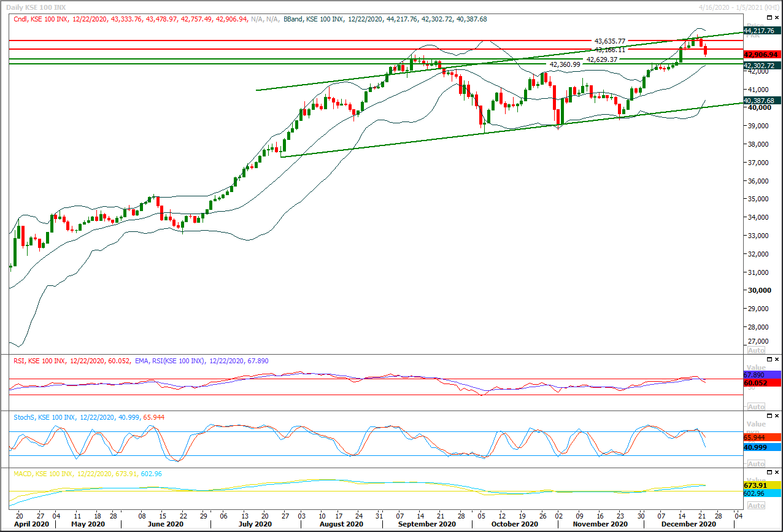Click the 42,629.37 support line label
Image resolution: width=783 pixels, height=532 pixels.
pyautogui.click(x=602, y=60)
